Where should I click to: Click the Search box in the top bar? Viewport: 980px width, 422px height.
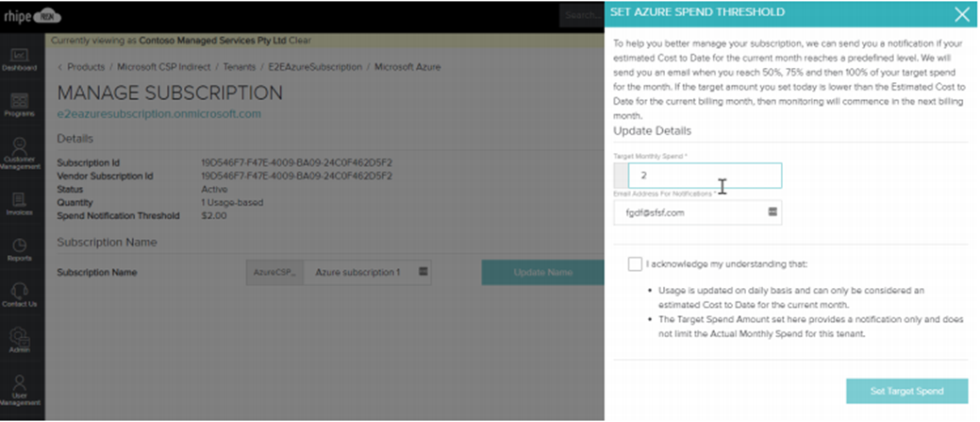(x=582, y=15)
